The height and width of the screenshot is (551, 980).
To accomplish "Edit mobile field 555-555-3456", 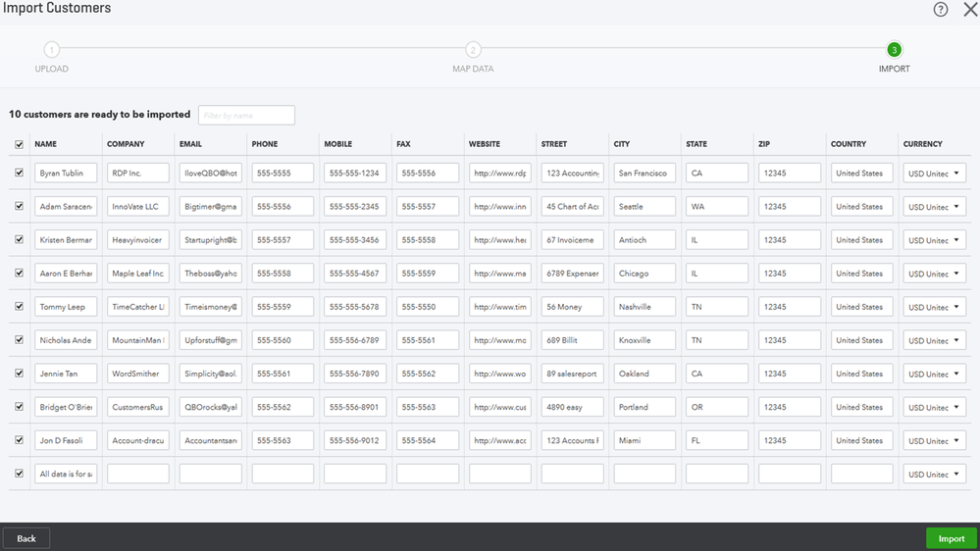I will [x=355, y=240].
